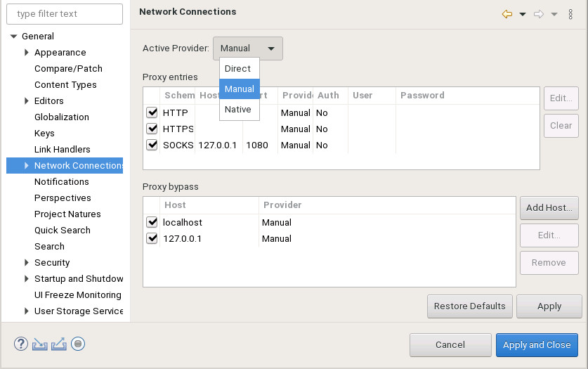The height and width of the screenshot is (369, 588).
Task: Disable the localhost bypass checkbox
Action: [152, 222]
